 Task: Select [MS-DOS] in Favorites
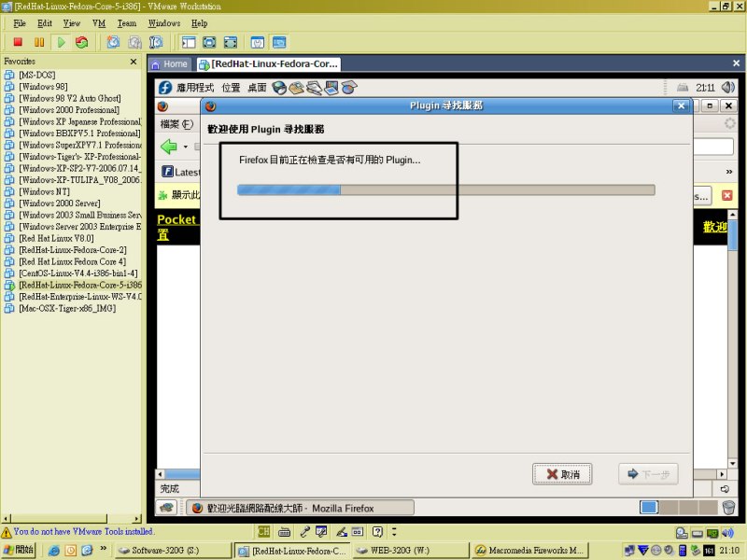pos(37,75)
